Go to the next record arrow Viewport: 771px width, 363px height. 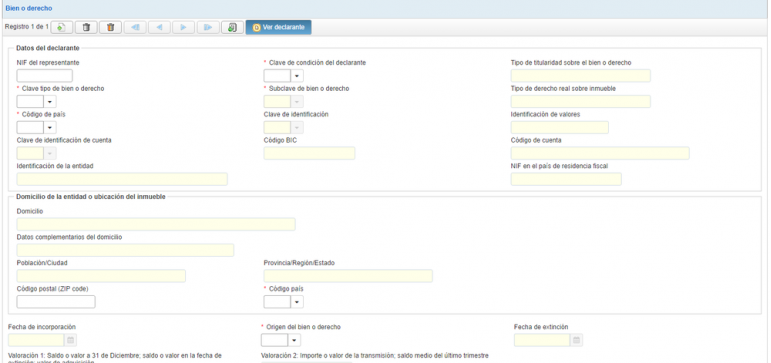coord(183,28)
